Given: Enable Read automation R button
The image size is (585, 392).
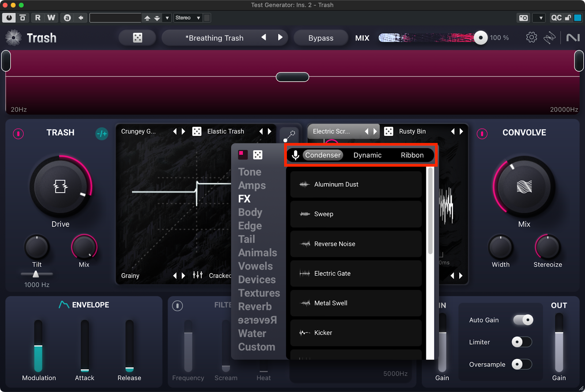Looking at the screenshot, I should click(38, 18).
